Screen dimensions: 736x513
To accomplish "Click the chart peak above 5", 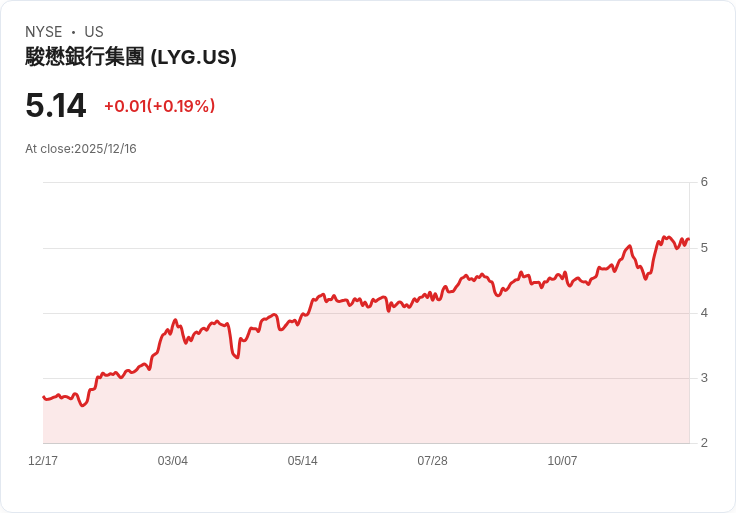I will (665, 237).
